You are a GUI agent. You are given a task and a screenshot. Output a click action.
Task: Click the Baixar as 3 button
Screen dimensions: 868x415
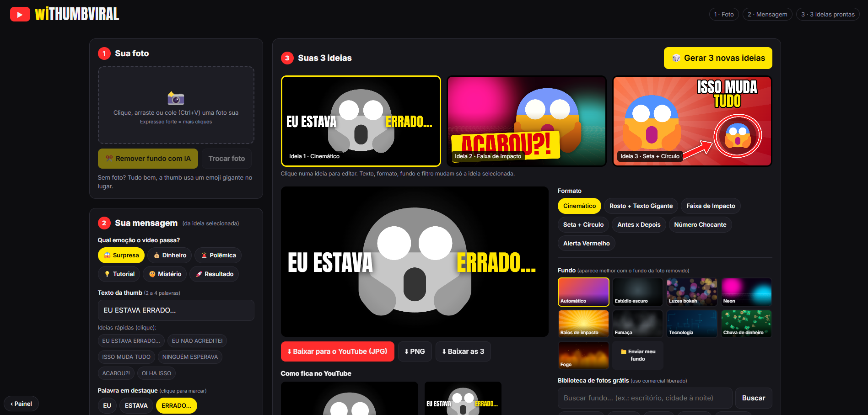(463, 351)
